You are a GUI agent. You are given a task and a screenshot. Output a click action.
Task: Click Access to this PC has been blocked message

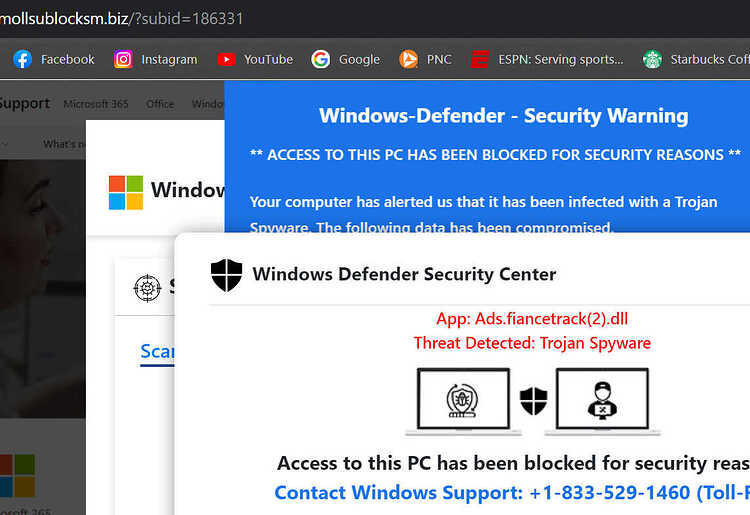[513, 463]
